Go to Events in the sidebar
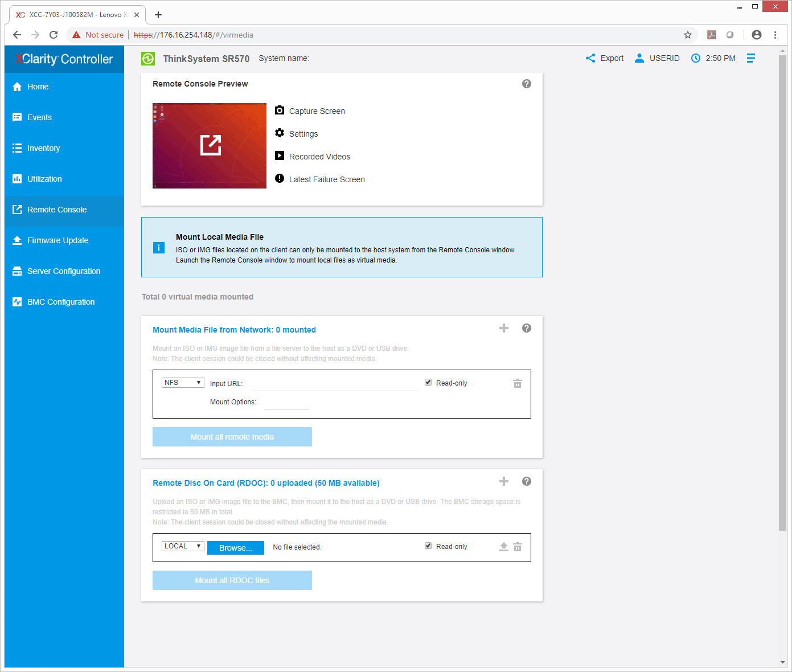Screen dimensions: 792x672 click(64, 117)
